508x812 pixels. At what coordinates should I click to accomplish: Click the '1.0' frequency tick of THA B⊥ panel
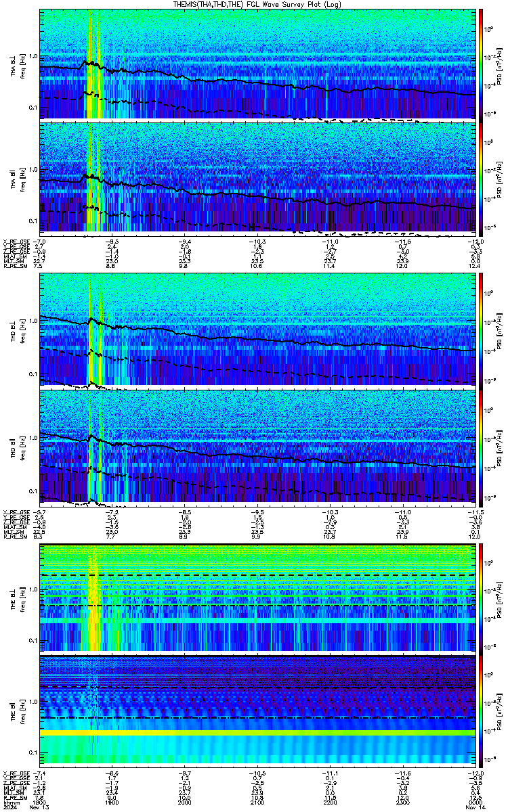point(33,55)
